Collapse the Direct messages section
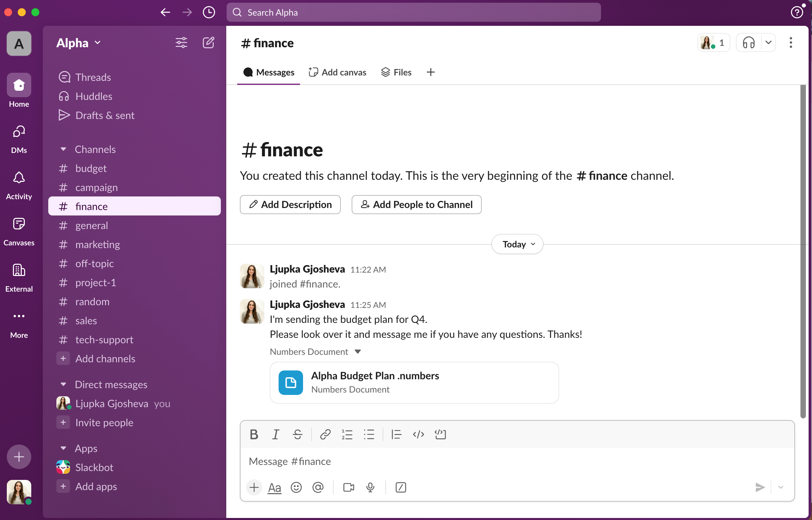The height and width of the screenshot is (520, 812). tap(63, 384)
